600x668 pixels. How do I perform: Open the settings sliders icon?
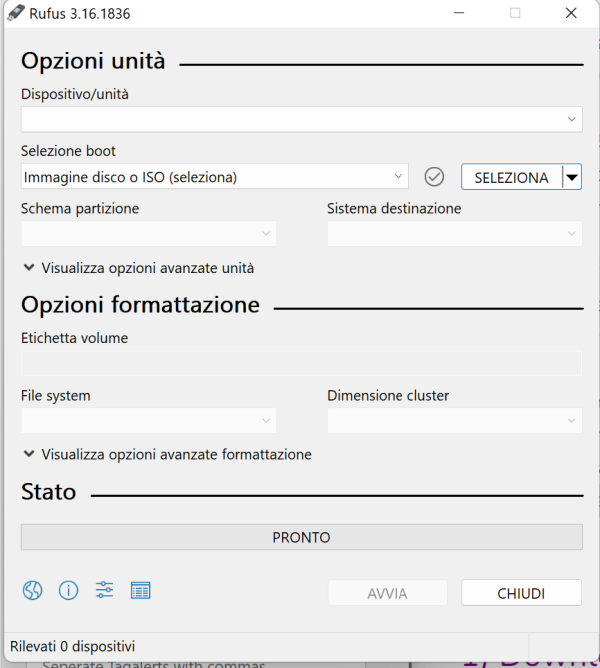[x=104, y=590]
